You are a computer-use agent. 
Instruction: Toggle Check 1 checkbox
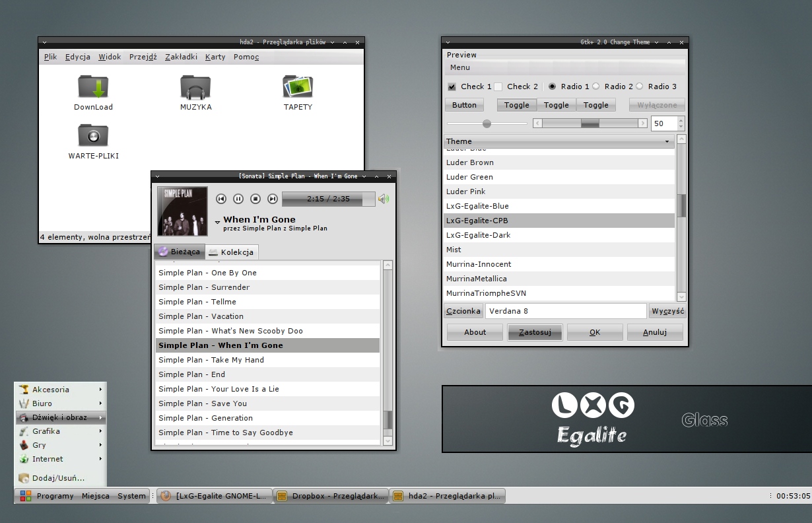pos(452,87)
